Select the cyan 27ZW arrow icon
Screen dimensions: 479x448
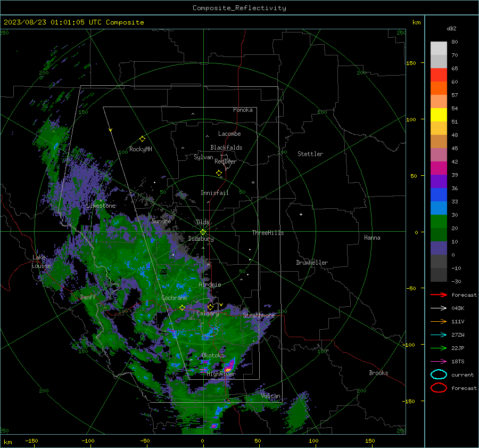pyautogui.click(x=439, y=335)
